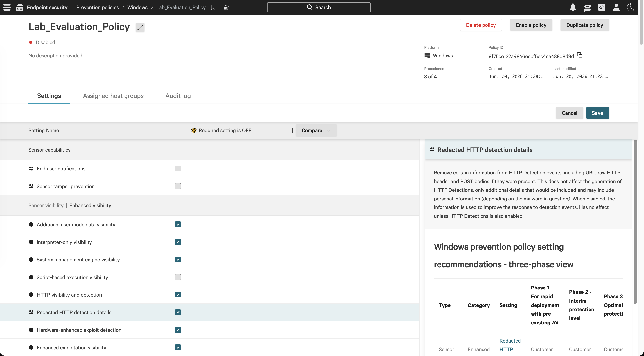Click the hexagon icon beside Additional user mode data visibility
Image resolution: width=644 pixels, height=356 pixels.
pyautogui.click(x=31, y=224)
